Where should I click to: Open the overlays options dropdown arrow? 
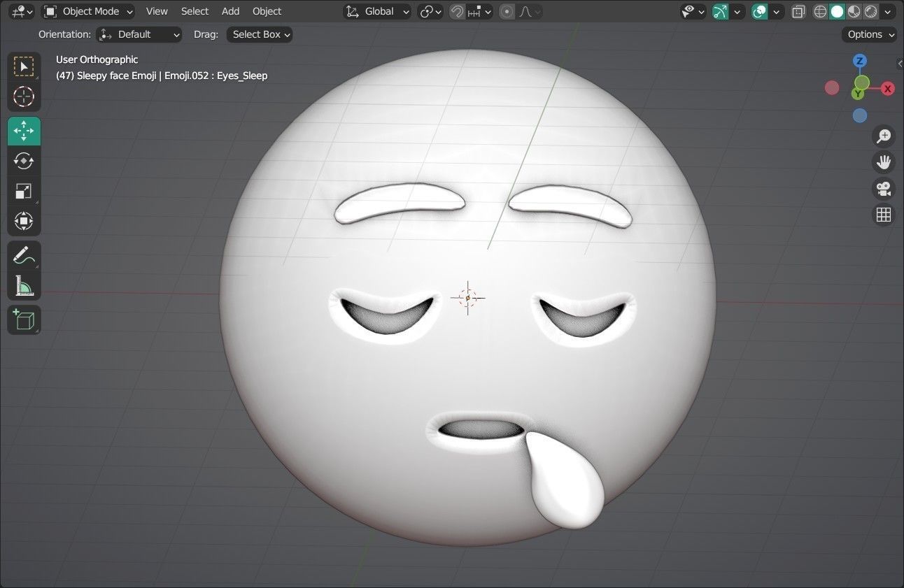click(x=777, y=11)
